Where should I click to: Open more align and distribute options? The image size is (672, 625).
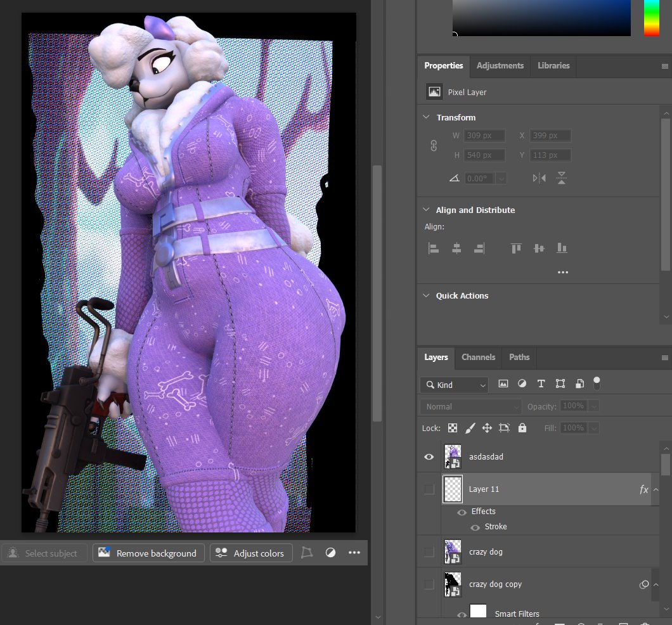563,273
